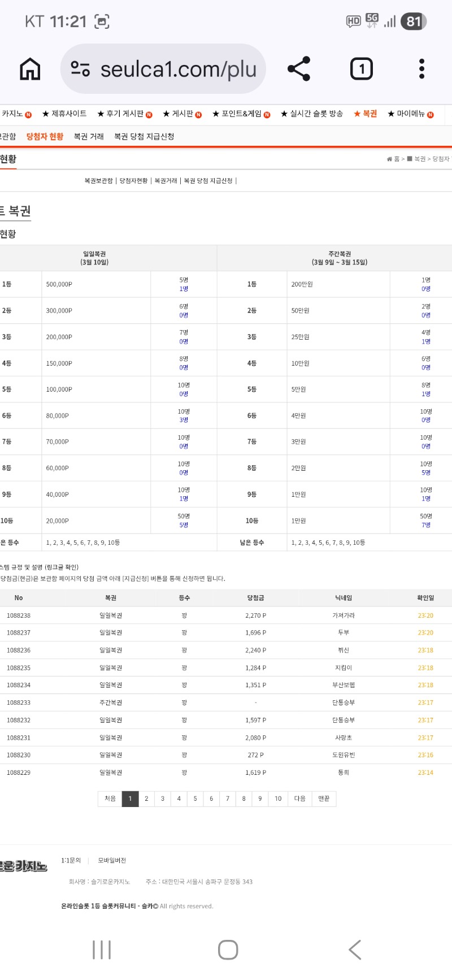Image resolution: width=452 pixels, height=980 pixels.
Task: Tap the site settings icon in address bar
Action: tap(80, 69)
